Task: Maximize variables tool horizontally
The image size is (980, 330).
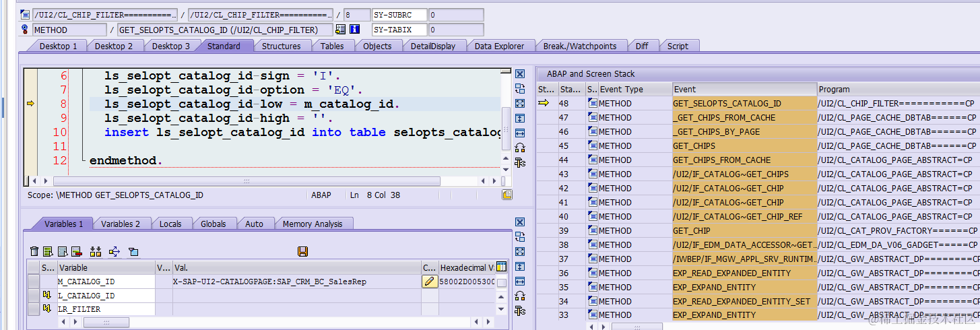Action: 520,281
